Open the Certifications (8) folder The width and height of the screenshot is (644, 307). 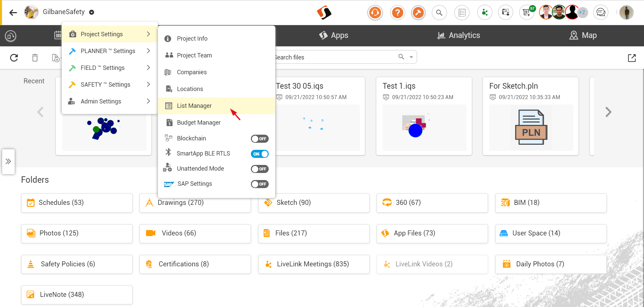pyautogui.click(x=195, y=264)
